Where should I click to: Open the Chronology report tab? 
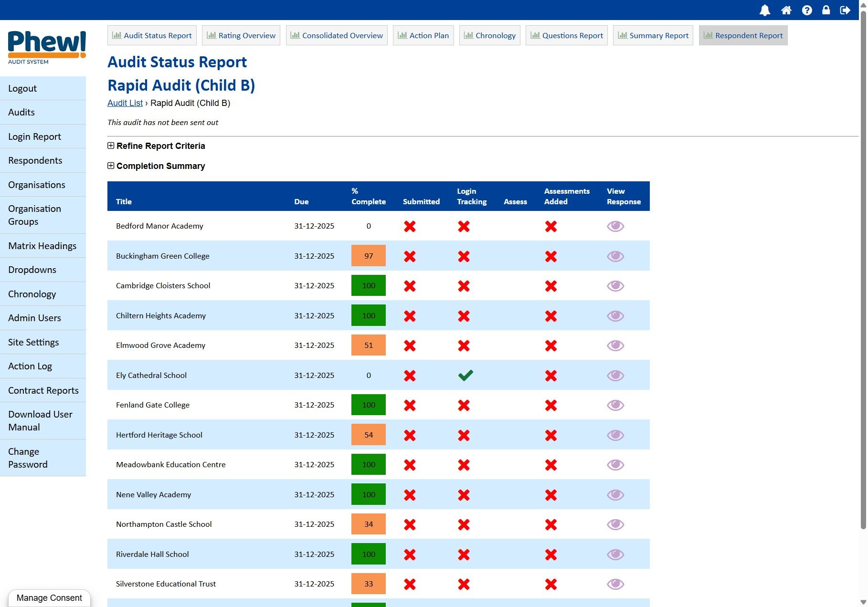[489, 35]
